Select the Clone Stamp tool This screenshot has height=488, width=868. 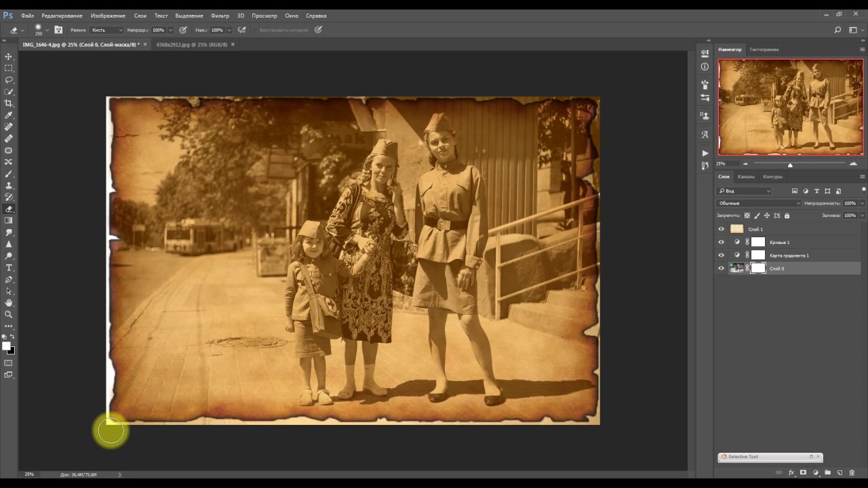click(x=9, y=185)
